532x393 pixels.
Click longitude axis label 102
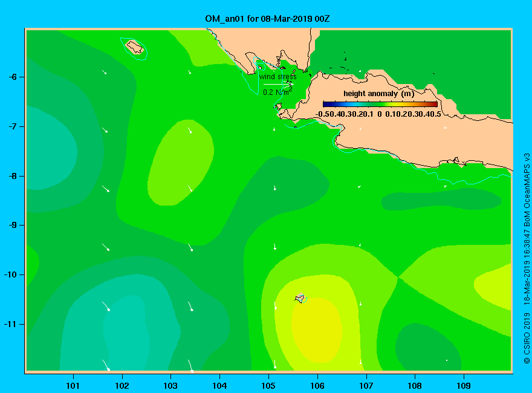pos(122,386)
